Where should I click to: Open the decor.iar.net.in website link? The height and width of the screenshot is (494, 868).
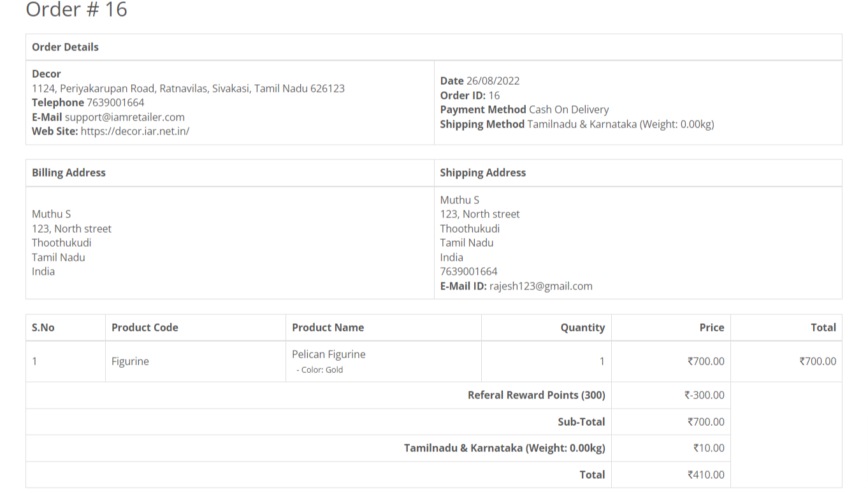(x=134, y=131)
